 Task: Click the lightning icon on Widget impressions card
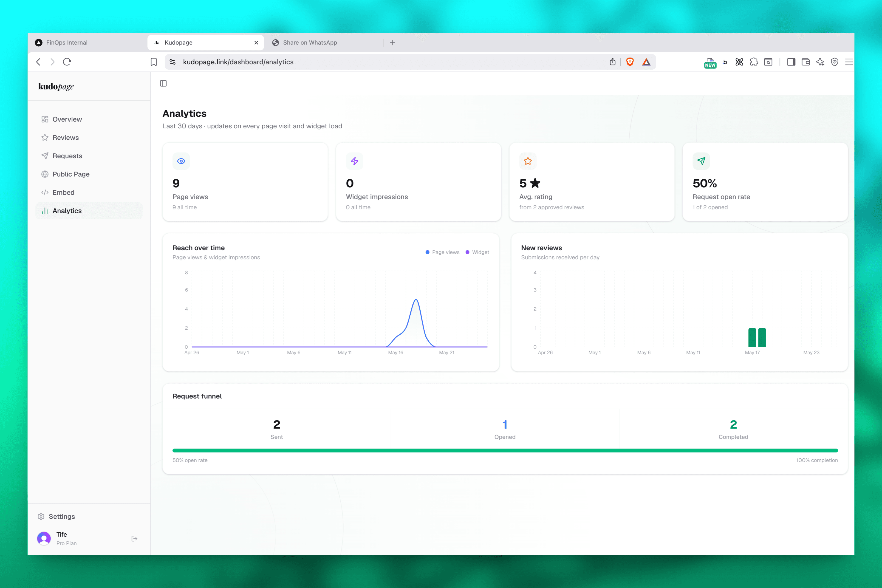click(x=354, y=161)
